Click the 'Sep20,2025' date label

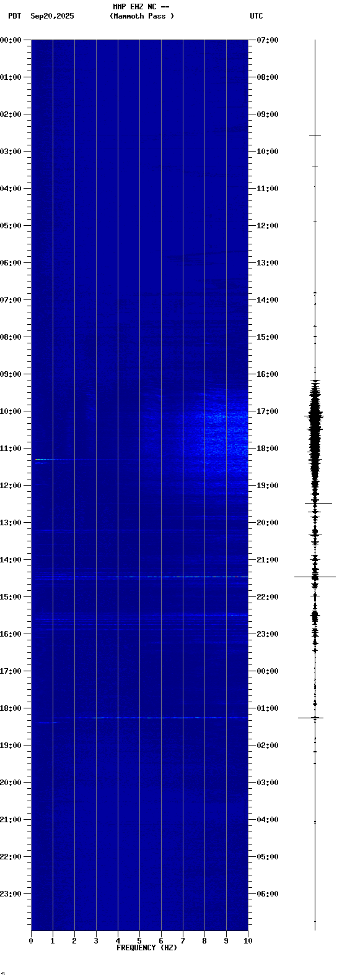pos(52,16)
